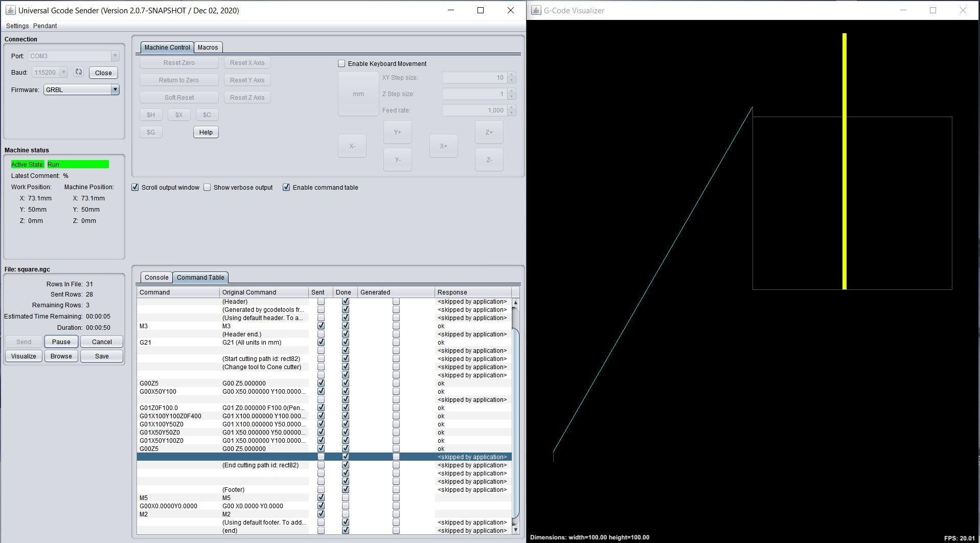Click the $X unlock button

[x=179, y=115]
